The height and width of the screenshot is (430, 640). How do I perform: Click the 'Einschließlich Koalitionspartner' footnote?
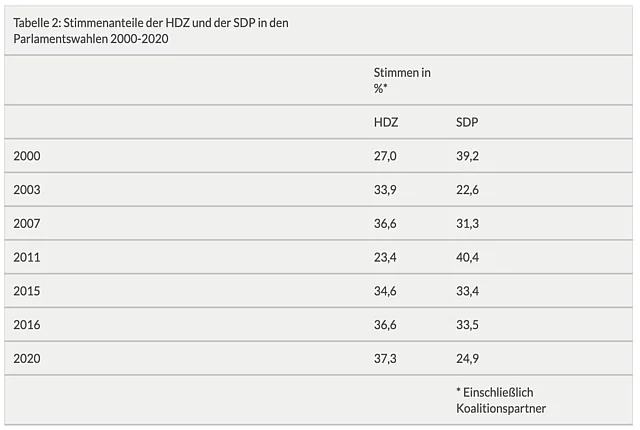coord(500,400)
